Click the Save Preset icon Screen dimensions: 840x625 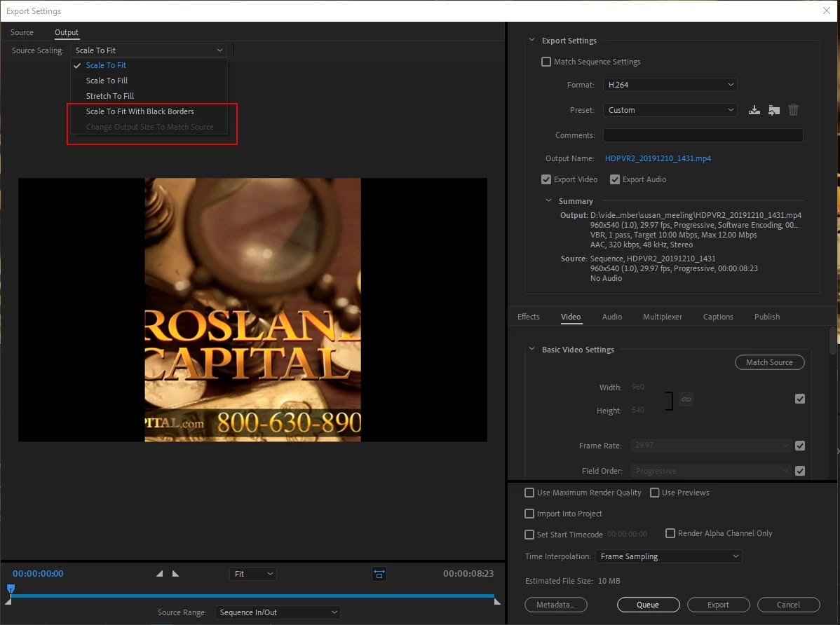coord(754,110)
